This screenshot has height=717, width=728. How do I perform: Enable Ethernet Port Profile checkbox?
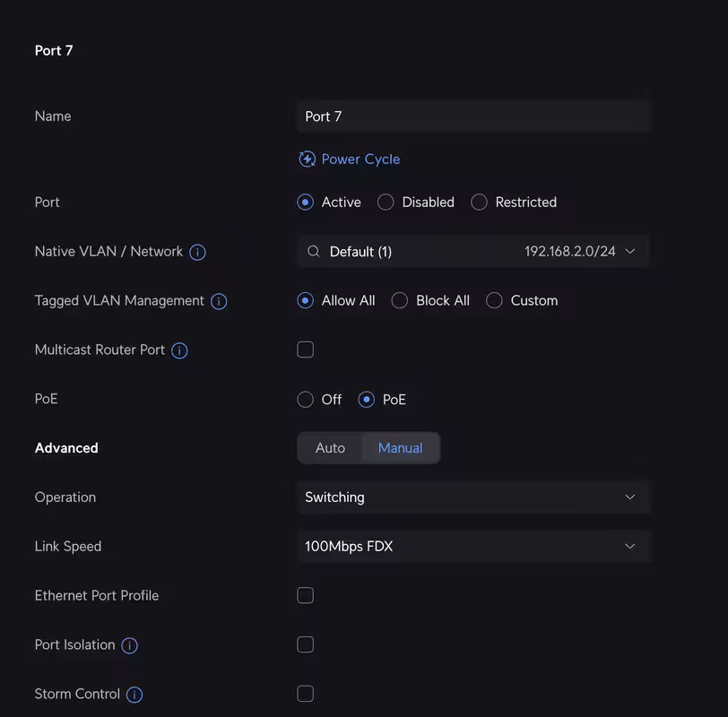coord(305,595)
